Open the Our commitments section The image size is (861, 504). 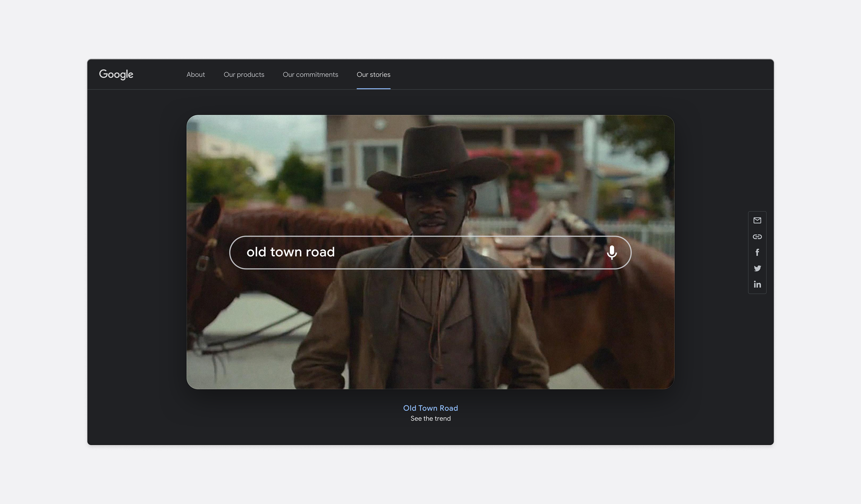[310, 75]
